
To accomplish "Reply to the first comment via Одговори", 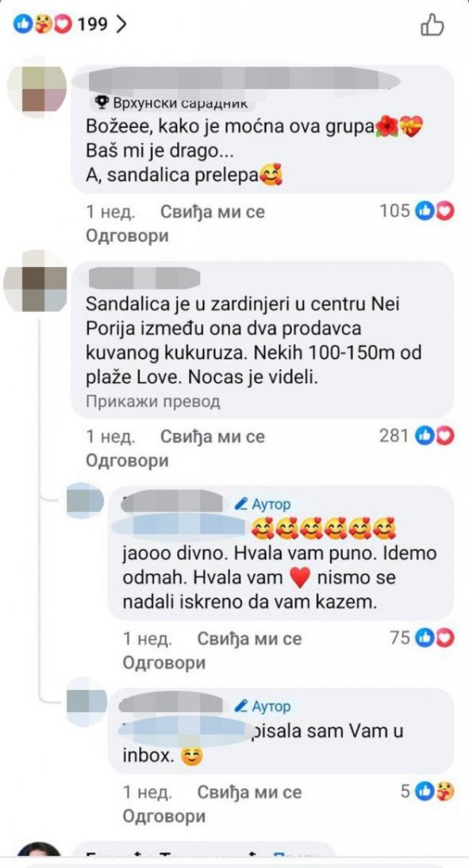I will pos(127,236).
